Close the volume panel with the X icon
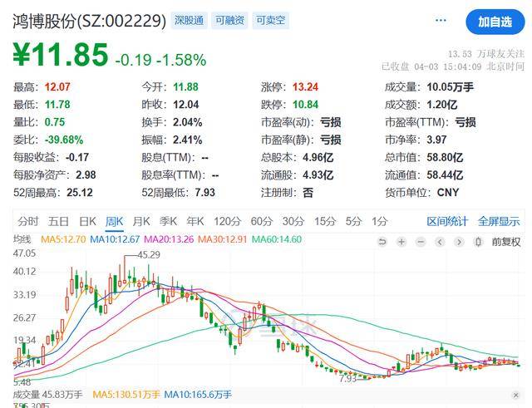 pos(515,395)
